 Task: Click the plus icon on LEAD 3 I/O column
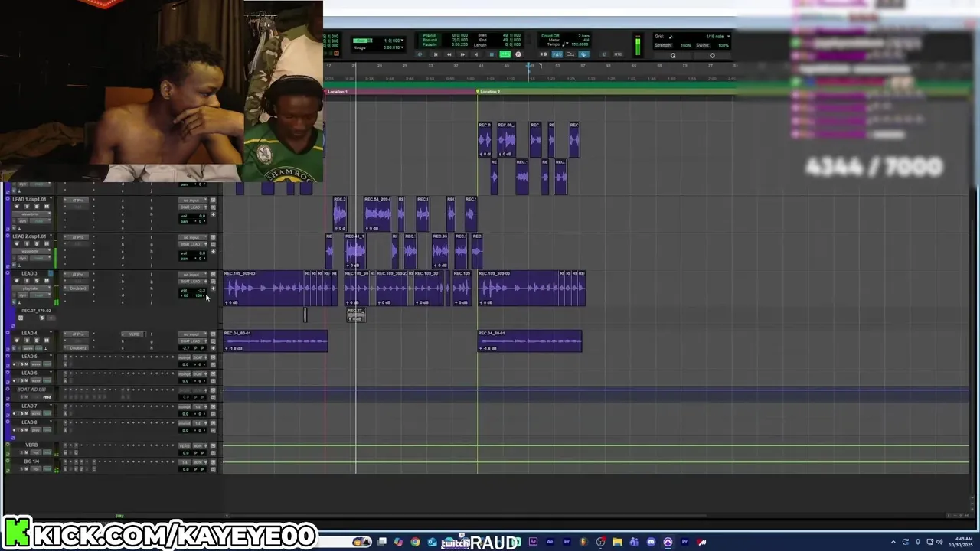tap(213, 289)
